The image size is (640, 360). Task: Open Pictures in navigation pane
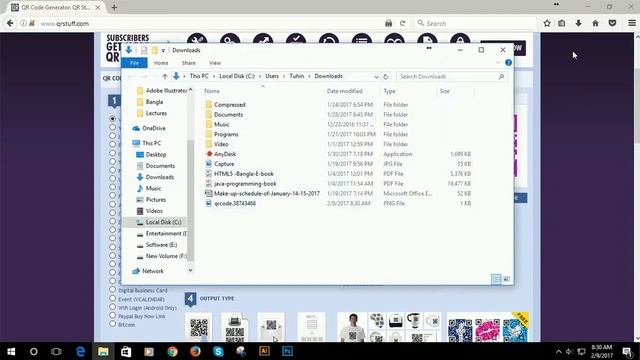tap(156, 200)
